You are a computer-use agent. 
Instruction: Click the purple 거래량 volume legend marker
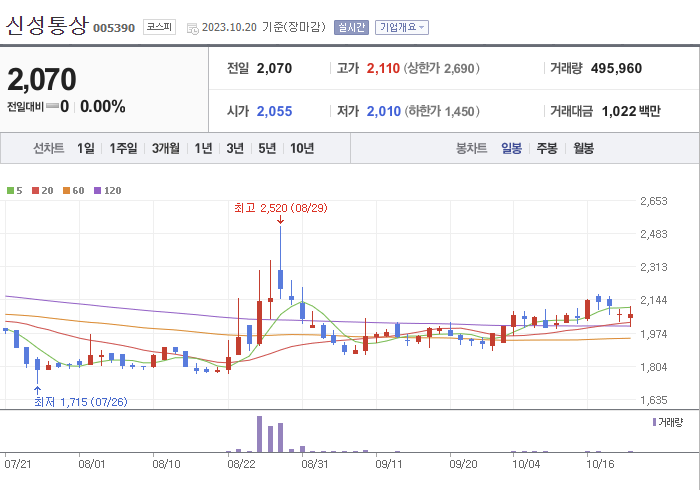654,422
